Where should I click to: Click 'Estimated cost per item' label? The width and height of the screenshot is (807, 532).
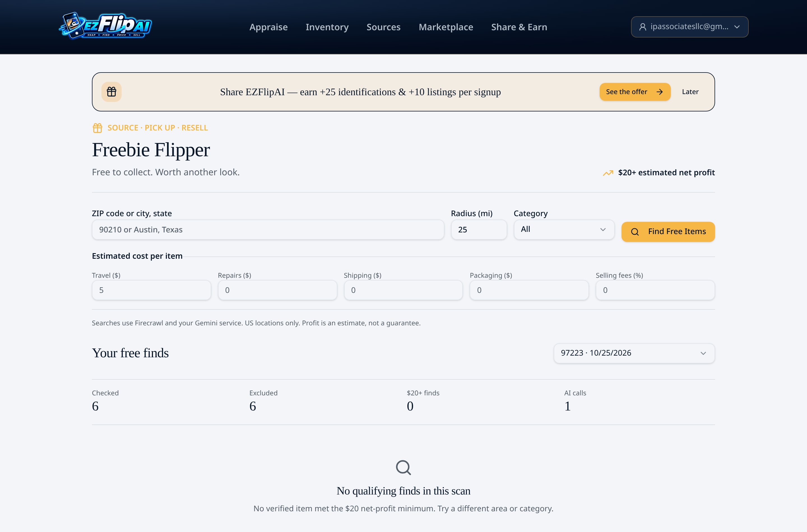click(137, 256)
